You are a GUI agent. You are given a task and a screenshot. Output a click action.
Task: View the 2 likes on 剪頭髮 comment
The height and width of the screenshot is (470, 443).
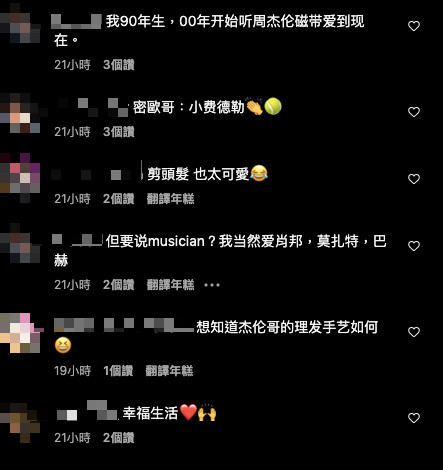pyautogui.click(x=118, y=199)
